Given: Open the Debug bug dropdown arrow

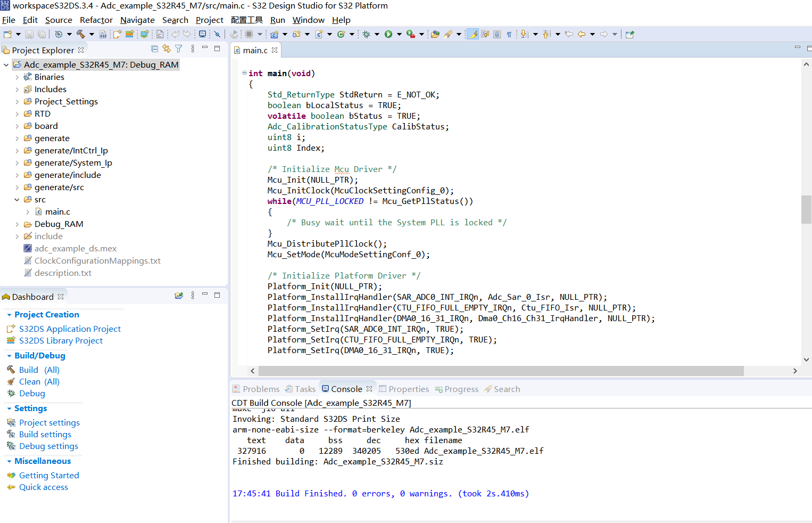Looking at the screenshot, I should [x=377, y=34].
